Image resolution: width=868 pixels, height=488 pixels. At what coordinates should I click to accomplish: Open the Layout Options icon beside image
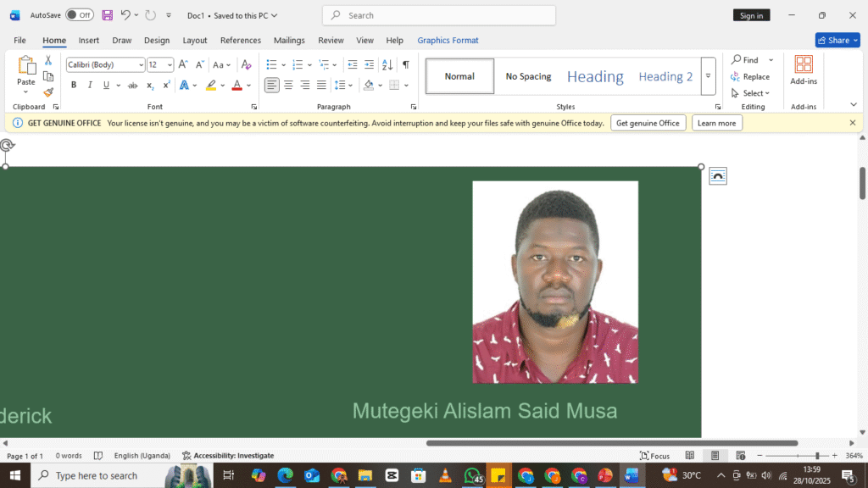(718, 176)
